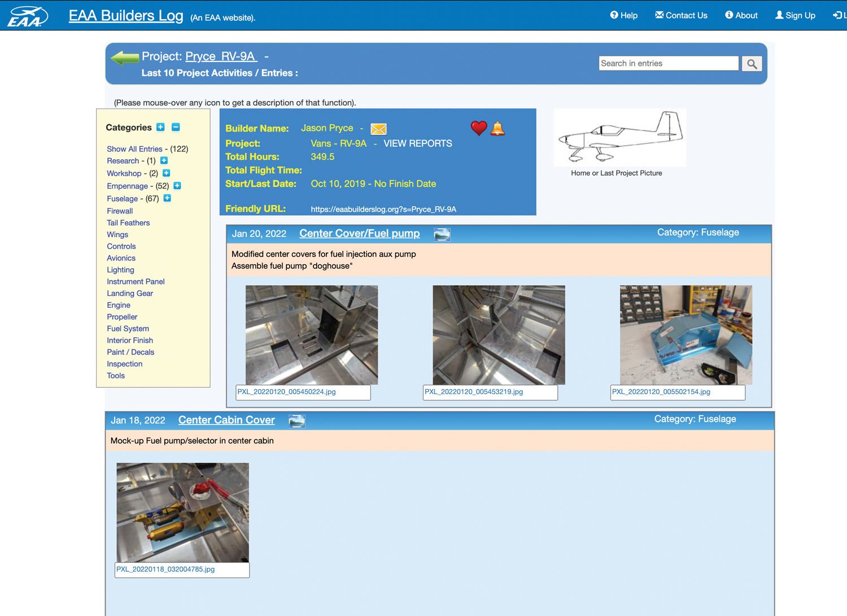This screenshot has width=847, height=616.
Task: Click Sign Up in header
Action: 795,15
